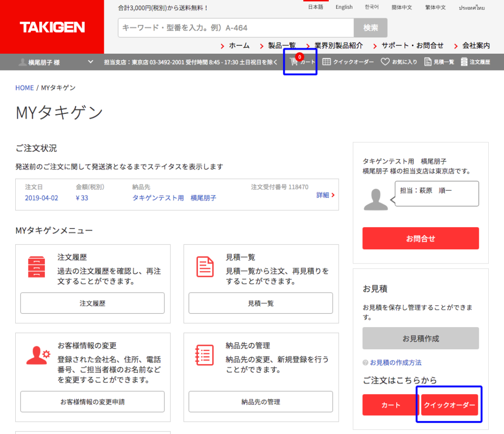Switch language to 한국어
The image size is (504, 434).
click(372, 7)
